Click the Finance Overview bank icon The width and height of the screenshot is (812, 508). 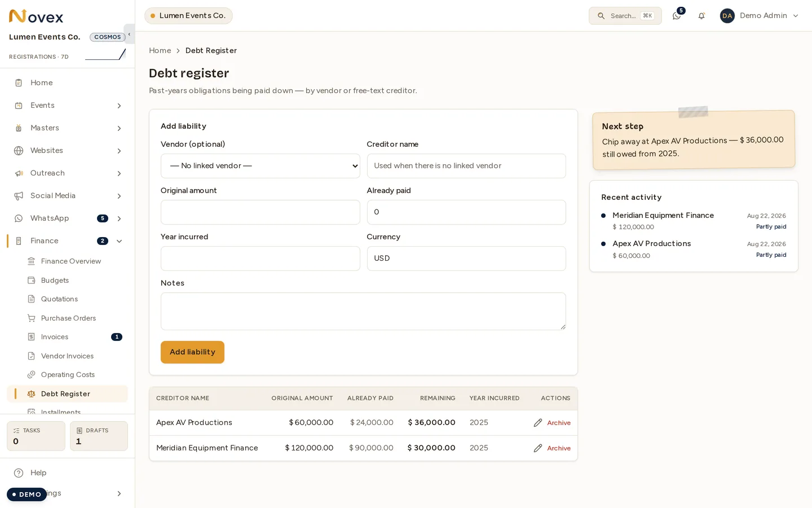click(32, 261)
